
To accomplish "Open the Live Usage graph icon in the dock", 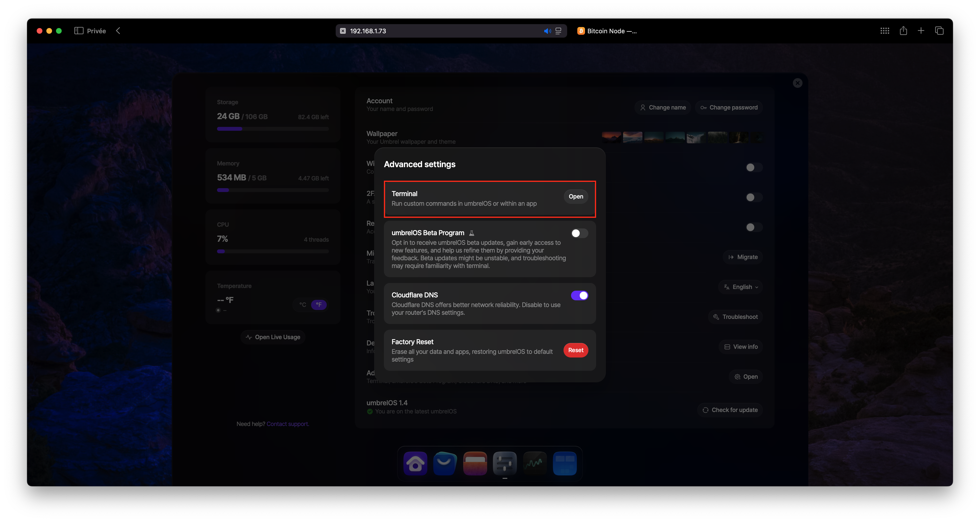I will tap(535, 463).
